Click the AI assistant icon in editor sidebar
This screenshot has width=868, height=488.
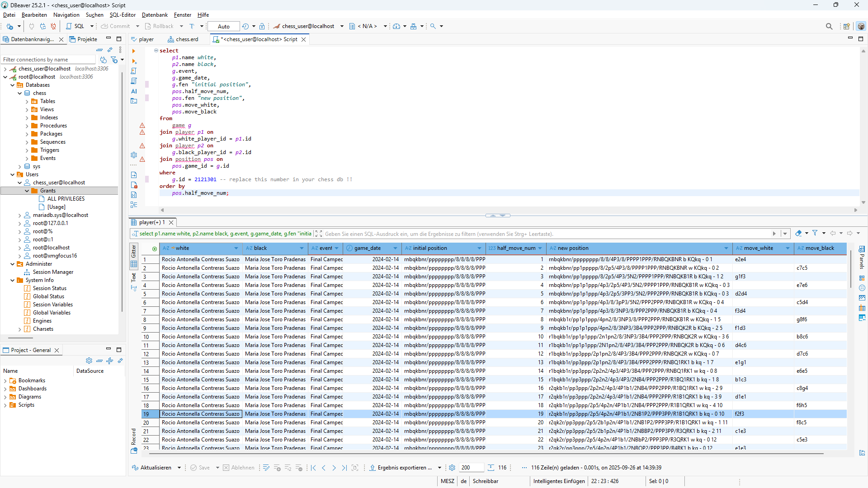[134, 91]
